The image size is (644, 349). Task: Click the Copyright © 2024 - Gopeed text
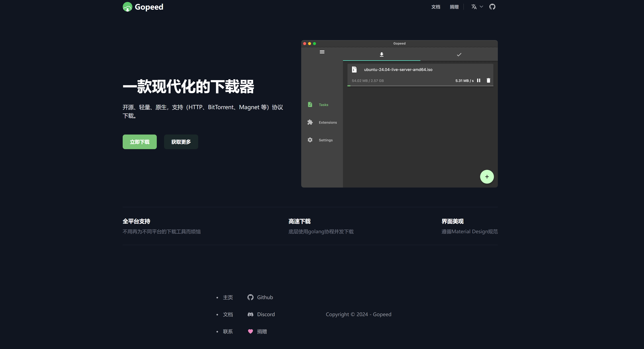tap(358, 315)
